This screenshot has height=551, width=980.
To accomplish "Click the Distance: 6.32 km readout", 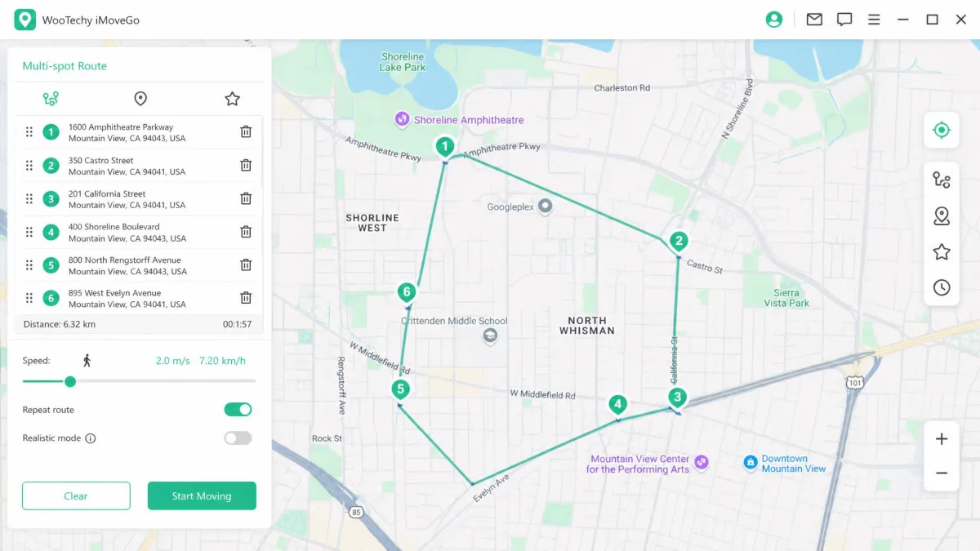I will click(60, 324).
